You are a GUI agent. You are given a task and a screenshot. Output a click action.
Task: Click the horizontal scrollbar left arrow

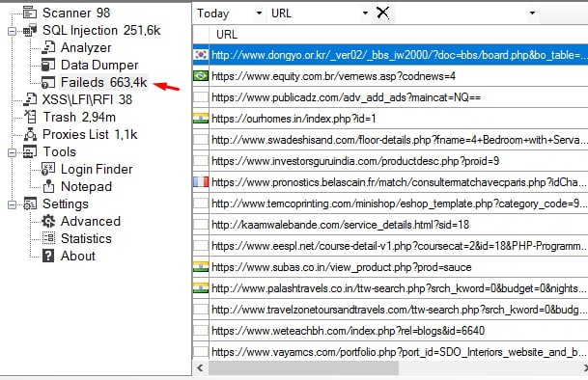click(200, 368)
